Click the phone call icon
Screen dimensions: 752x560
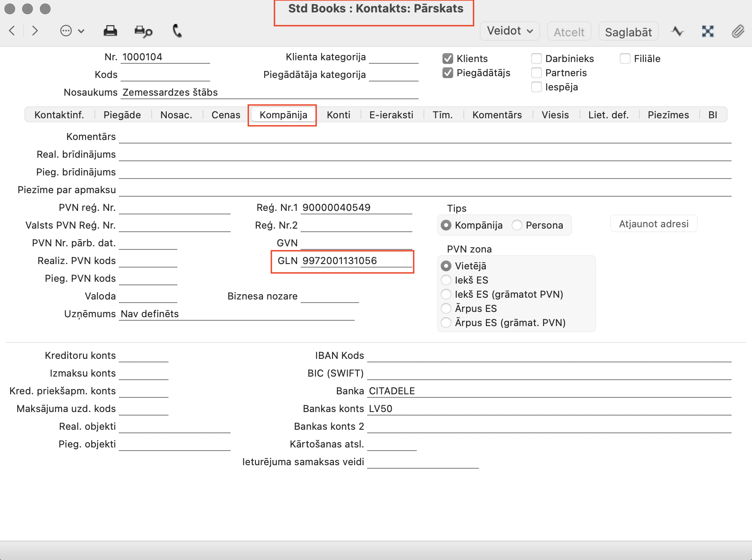point(177,31)
